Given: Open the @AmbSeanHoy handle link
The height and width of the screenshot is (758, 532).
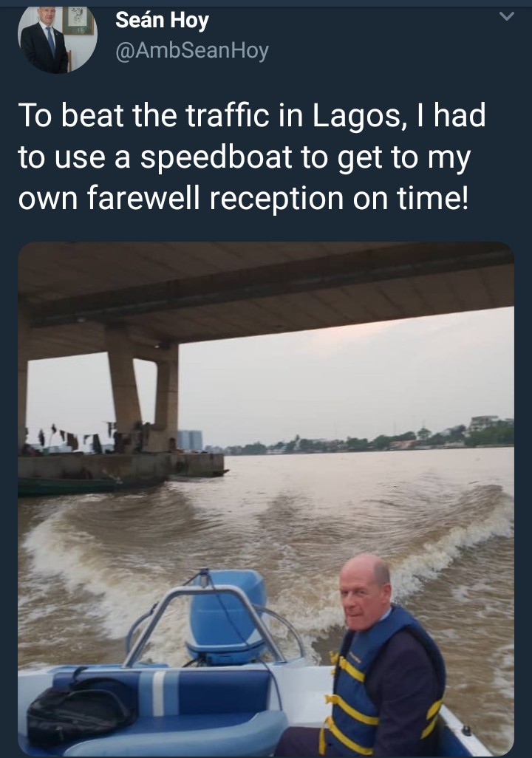Looking at the screenshot, I should click(x=191, y=50).
